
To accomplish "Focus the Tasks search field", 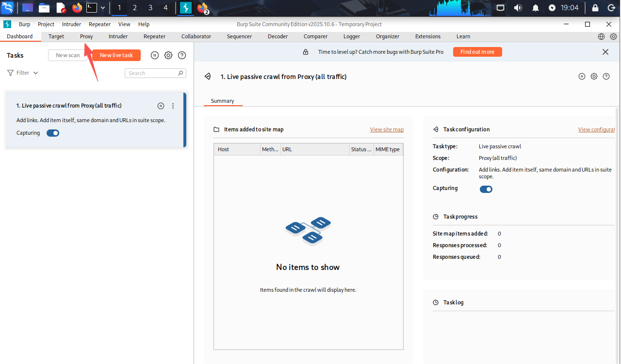I will [x=155, y=73].
